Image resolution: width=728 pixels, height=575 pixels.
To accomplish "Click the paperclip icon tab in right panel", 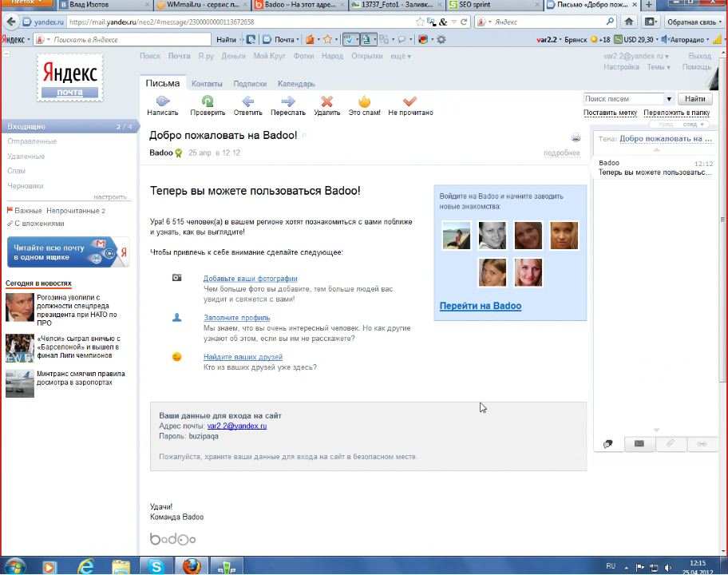I will click(x=670, y=443).
